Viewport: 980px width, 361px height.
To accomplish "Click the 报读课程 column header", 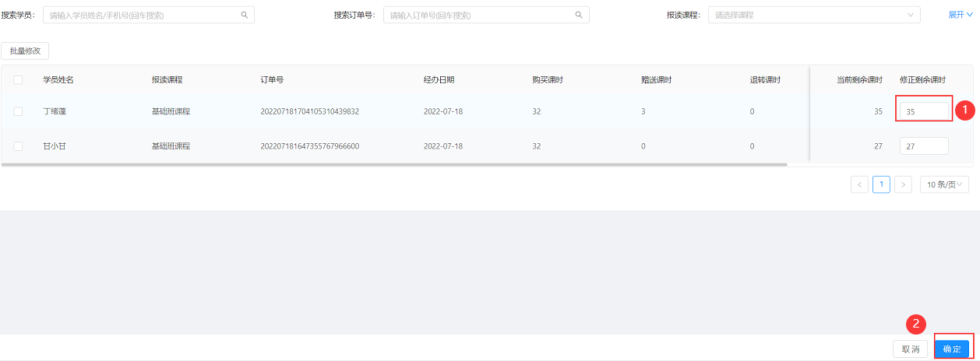I will click(167, 79).
